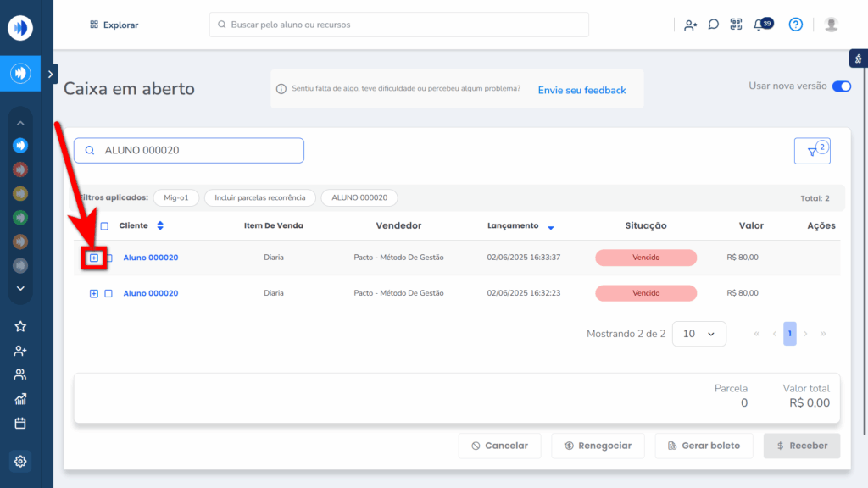Click the ALUNO 000020 search field
868x488 pixels.
[x=188, y=151]
